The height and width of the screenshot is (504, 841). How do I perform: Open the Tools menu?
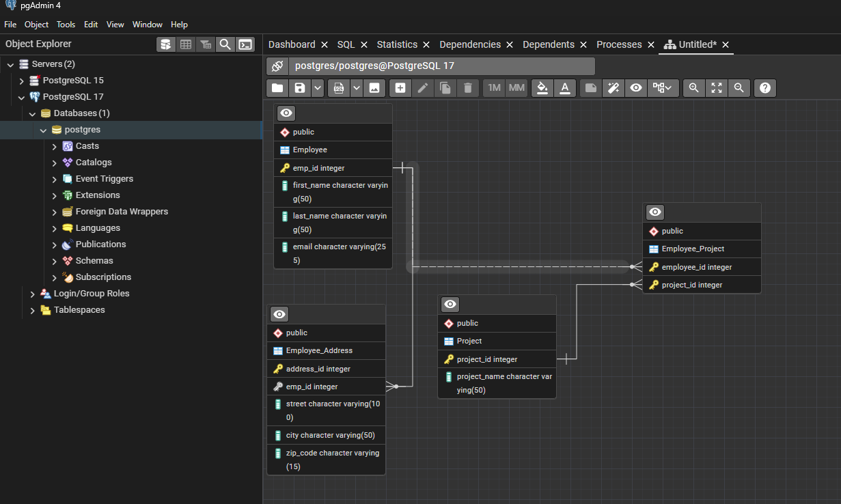[66, 25]
